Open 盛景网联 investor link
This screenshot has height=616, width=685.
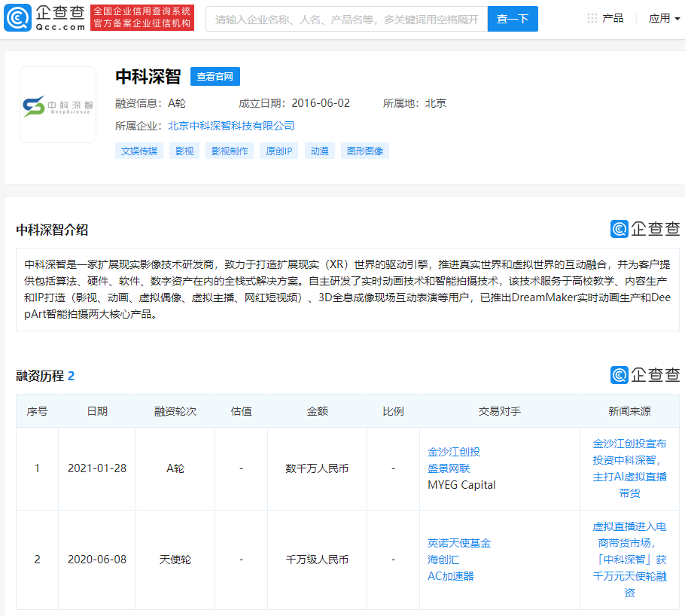pyautogui.click(x=449, y=468)
